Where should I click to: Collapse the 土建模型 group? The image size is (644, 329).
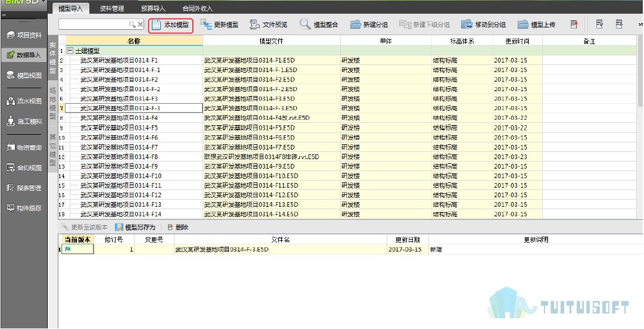point(70,51)
